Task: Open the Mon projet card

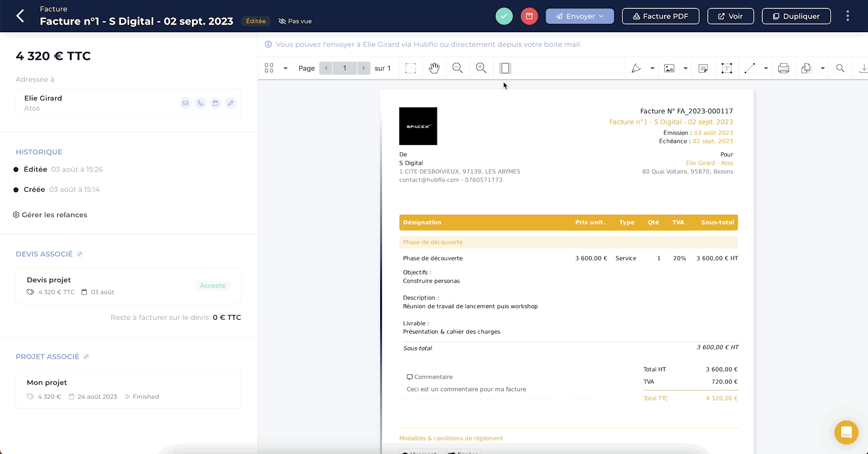Action: [128, 389]
